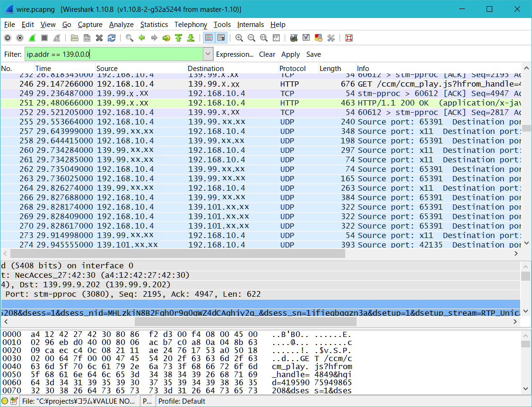Click expert info indicator in status bar
The width and height of the screenshot is (532, 407).
coord(5,401)
